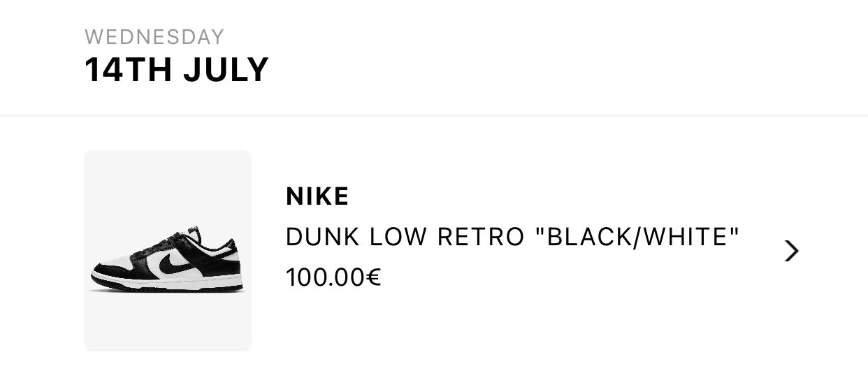Open the DUNK LOW RETRO "BLACK/WHITE" title
The height and width of the screenshot is (385, 868).
[x=512, y=238]
